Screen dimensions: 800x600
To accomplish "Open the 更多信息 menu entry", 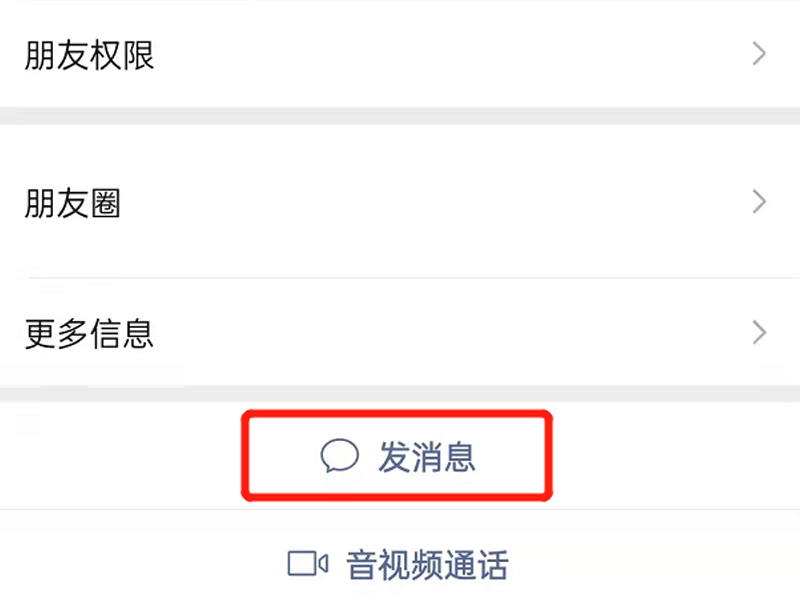I will point(400,332).
